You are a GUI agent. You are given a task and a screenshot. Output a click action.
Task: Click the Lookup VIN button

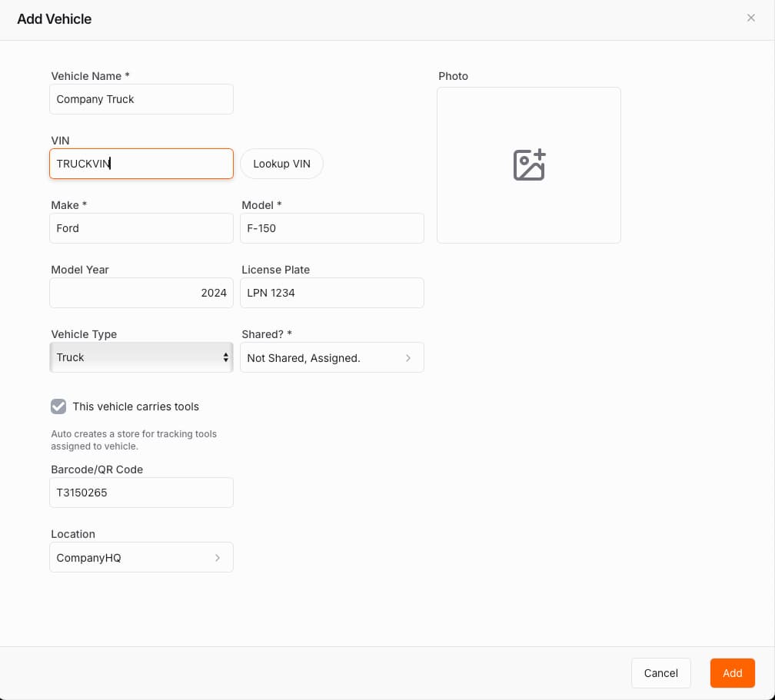coord(281,164)
